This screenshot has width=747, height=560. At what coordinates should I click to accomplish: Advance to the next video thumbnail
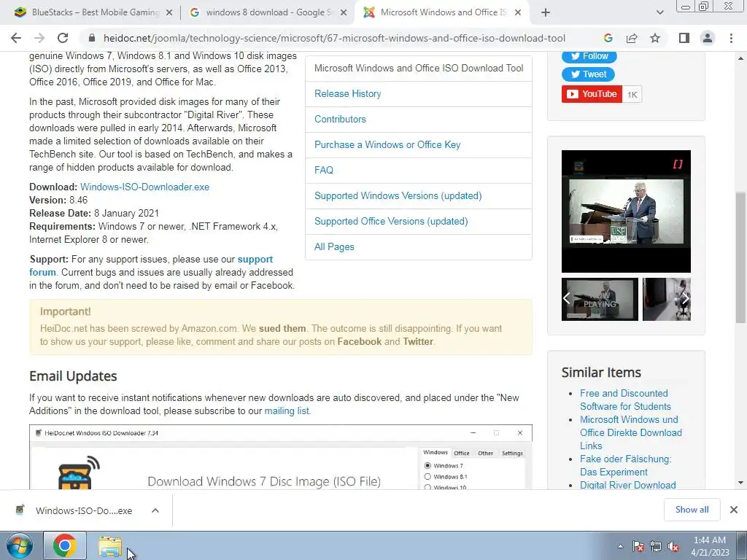[x=685, y=298]
